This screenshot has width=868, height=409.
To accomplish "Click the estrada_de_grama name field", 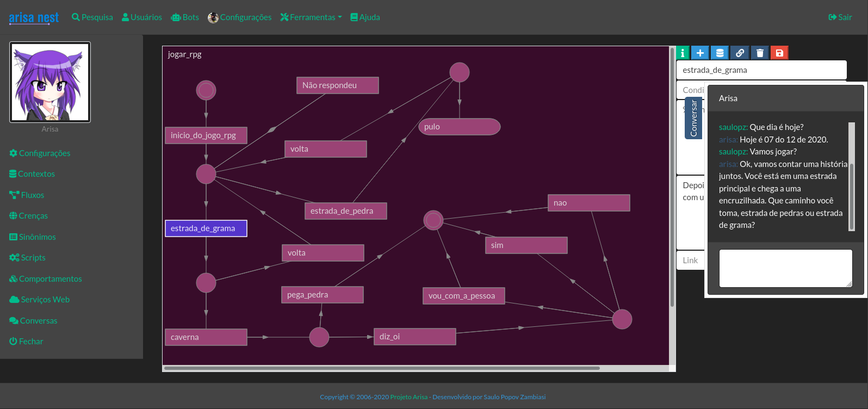I will click(761, 70).
